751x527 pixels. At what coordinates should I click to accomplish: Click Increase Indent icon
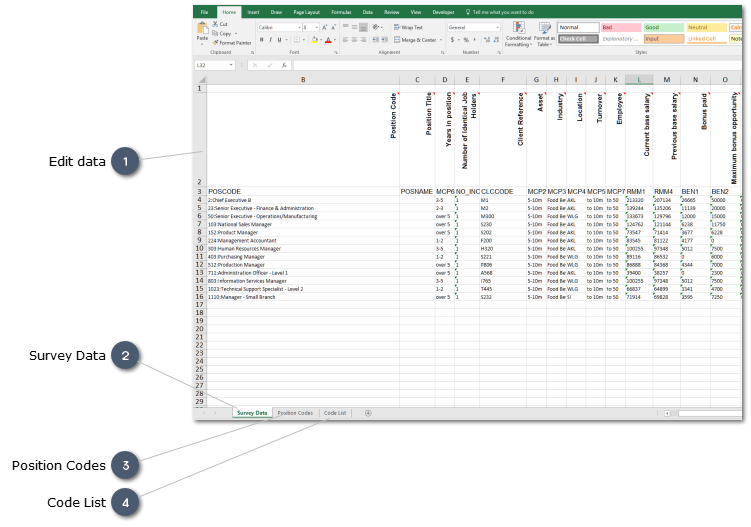384,40
